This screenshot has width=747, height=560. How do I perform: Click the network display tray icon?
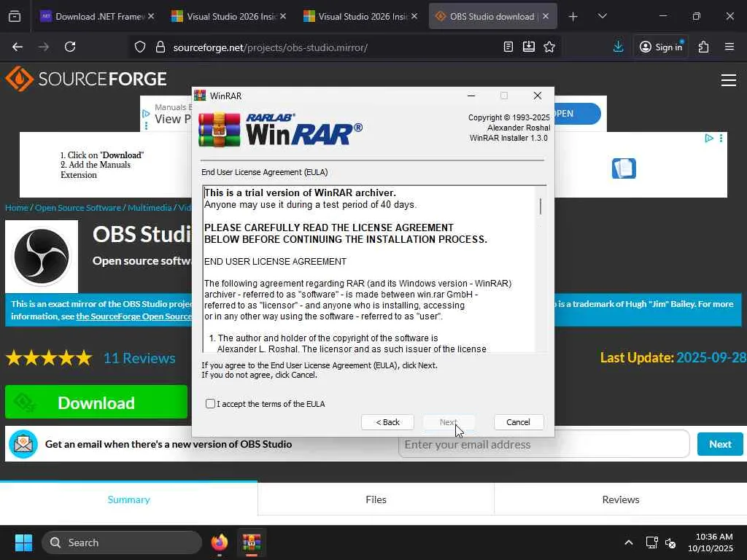pyautogui.click(x=651, y=542)
